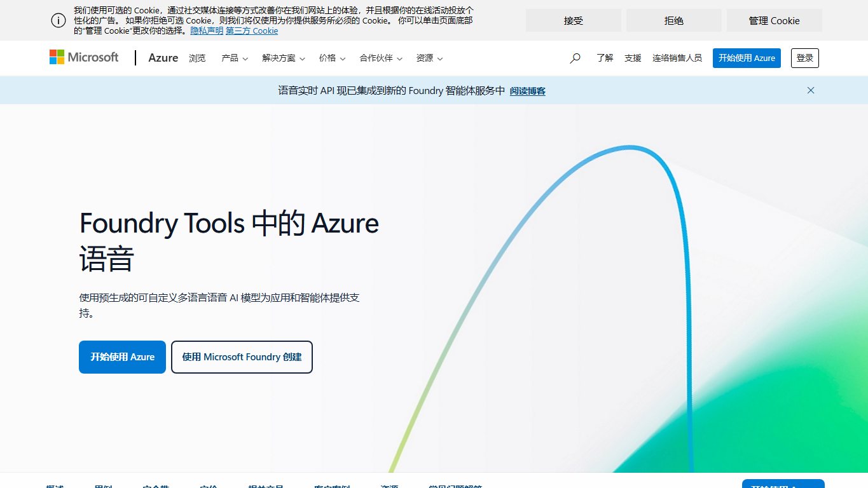Click hero 开始使用 Azure blue button
Screen dimensions: 868x488
[122, 357]
